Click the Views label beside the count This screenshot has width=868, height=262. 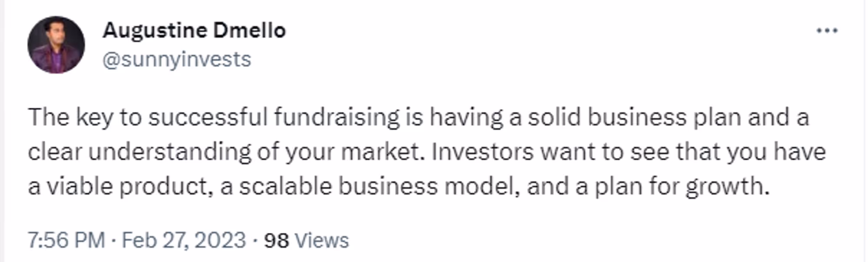coord(322,240)
